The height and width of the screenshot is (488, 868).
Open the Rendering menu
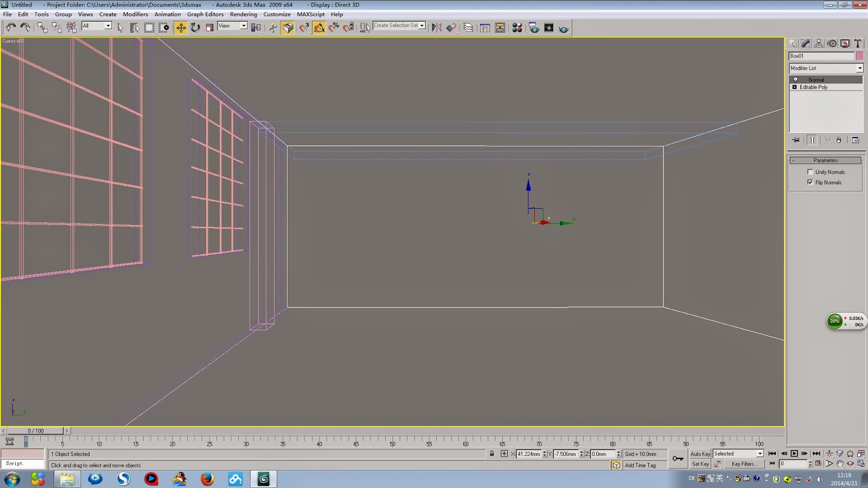tap(243, 14)
